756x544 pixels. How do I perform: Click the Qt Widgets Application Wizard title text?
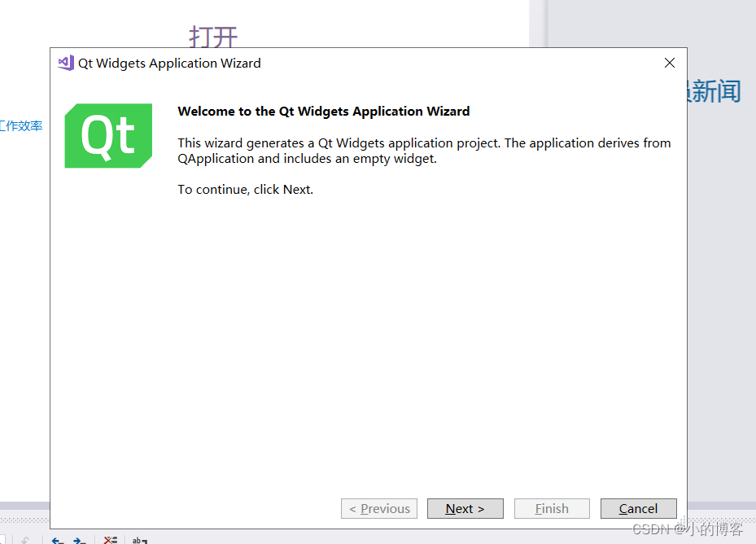(x=168, y=63)
